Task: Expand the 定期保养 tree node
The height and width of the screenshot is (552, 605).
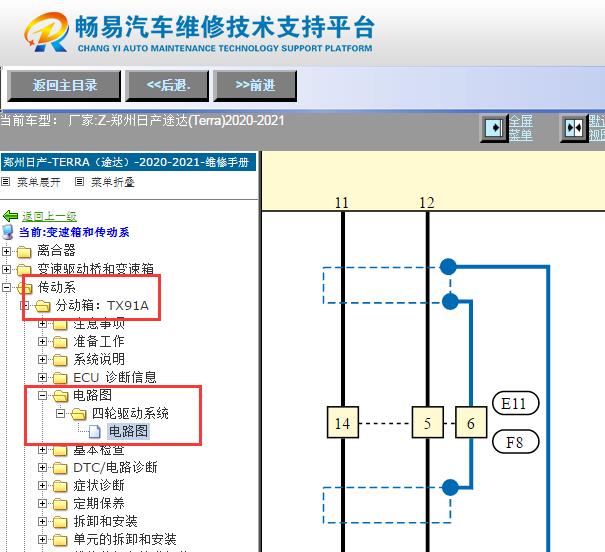Action: coord(42,503)
